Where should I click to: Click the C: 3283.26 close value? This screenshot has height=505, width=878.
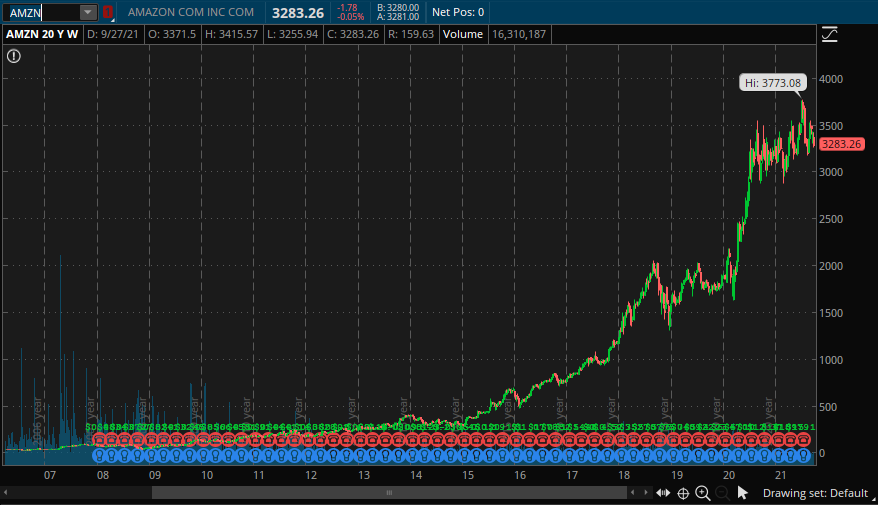353,34
